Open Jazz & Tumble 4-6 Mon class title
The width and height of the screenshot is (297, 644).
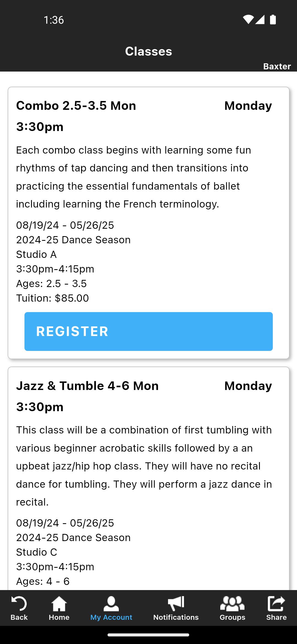87,396
